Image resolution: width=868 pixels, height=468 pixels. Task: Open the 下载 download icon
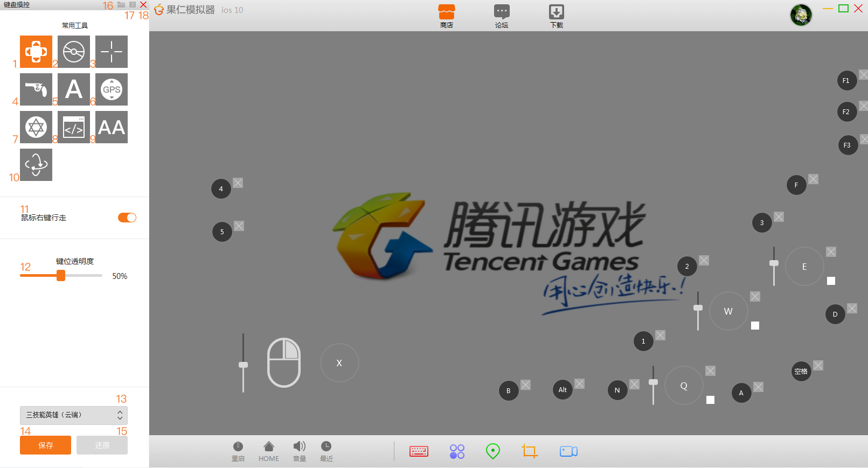557,16
